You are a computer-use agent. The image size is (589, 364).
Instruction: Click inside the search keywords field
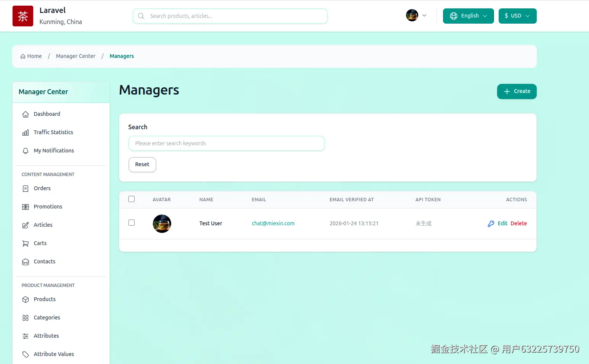coord(226,143)
